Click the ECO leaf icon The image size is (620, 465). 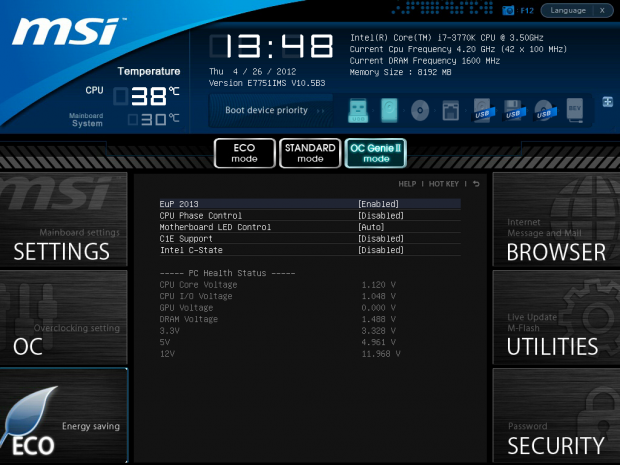[x=28, y=414]
